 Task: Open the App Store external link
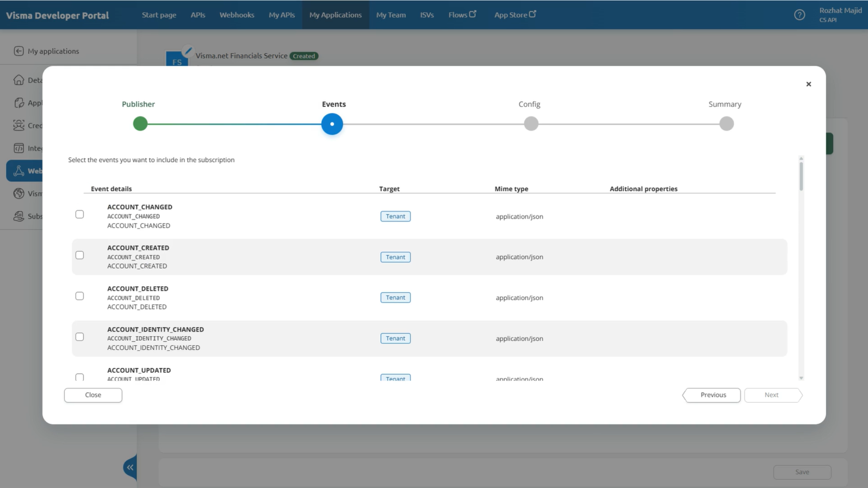click(x=514, y=15)
